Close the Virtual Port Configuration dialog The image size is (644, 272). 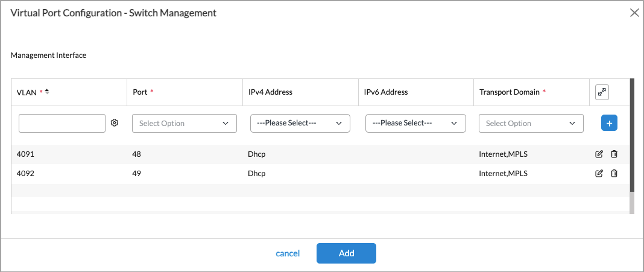pos(634,13)
